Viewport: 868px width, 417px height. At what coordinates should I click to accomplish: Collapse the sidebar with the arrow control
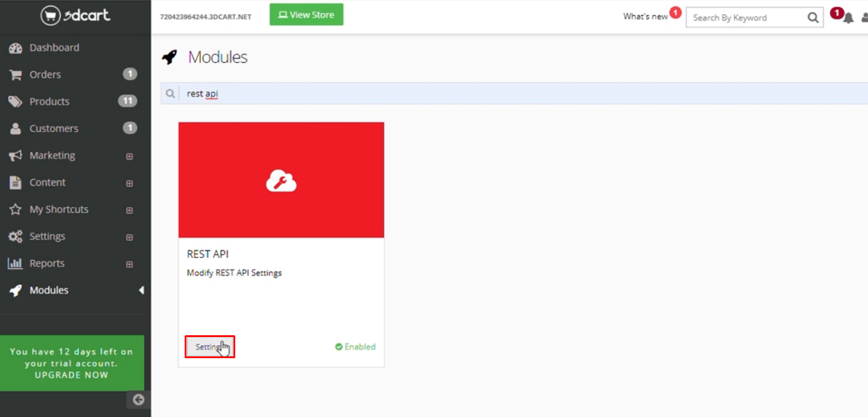[x=138, y=400]
